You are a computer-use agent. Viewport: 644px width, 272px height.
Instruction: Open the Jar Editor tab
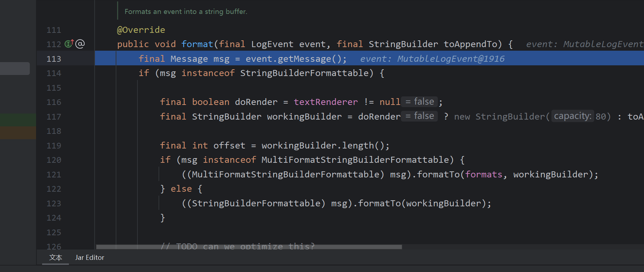[x=90, y=257]
